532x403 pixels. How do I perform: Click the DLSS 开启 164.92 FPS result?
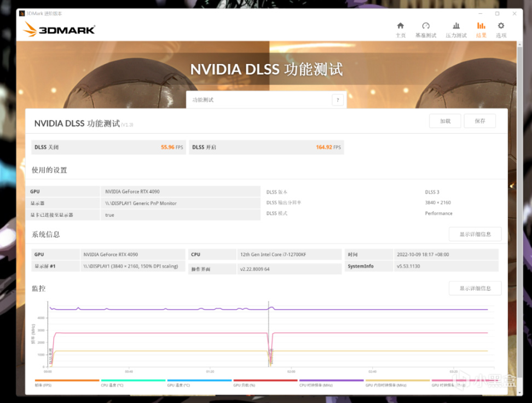click(x=267, y=147)
